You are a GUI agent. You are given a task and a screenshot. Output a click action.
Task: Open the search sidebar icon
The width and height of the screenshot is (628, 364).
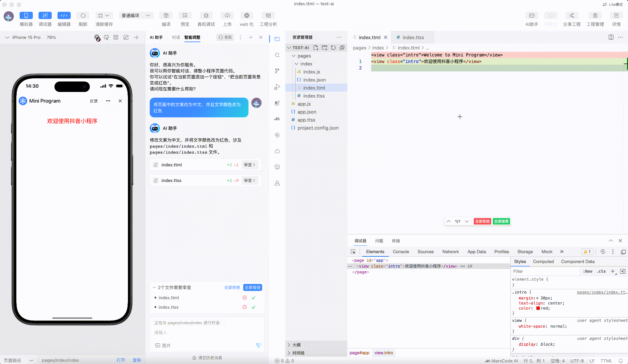tap(277, 55)
